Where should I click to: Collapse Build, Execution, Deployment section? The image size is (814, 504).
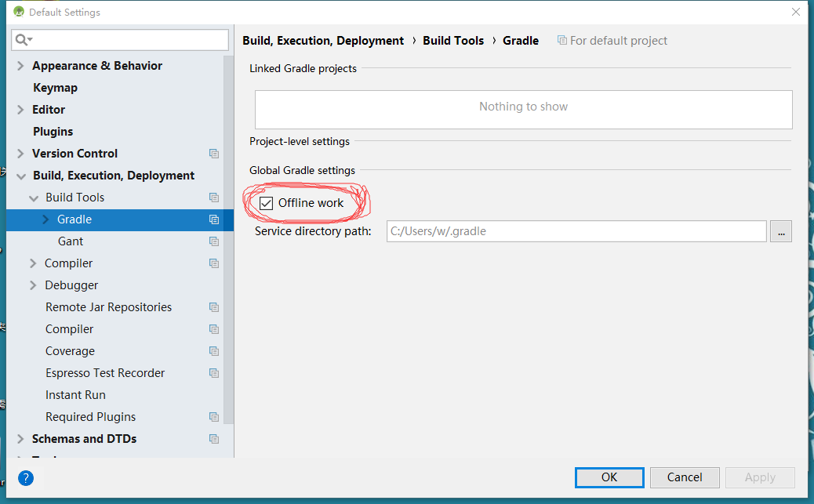[x=20, y=176]
